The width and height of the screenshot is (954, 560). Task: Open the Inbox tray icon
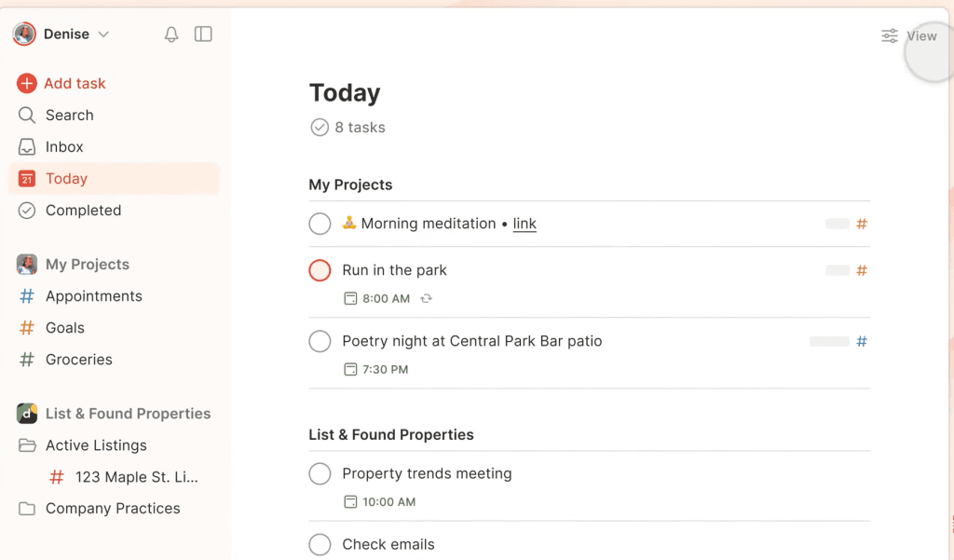click(x=27, y=147)
